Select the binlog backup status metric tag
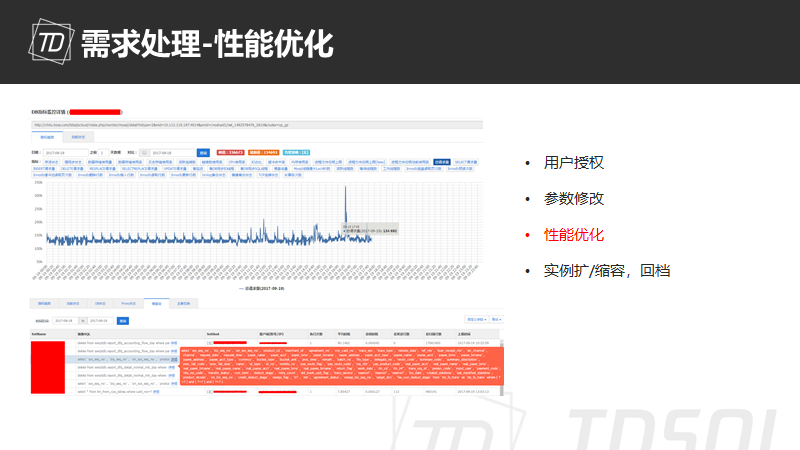 [214, 175]
